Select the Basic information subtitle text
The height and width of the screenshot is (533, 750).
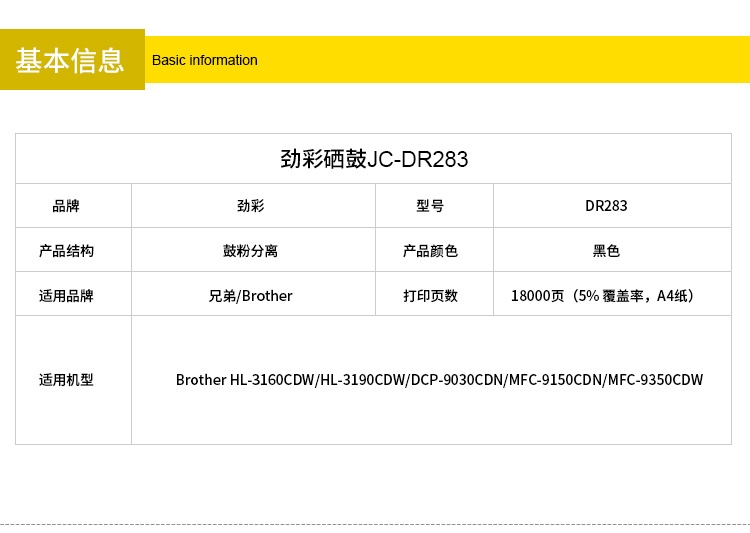[205, 60]
